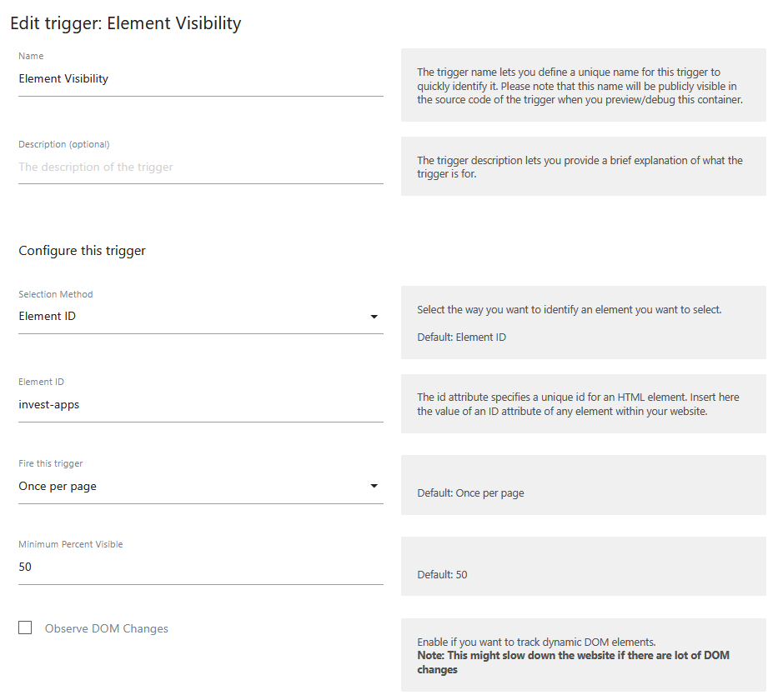Viewport: 773px width, 700px height.
Task: Click the Fire this trigger chevron icon
Action: tap(374, 486)
